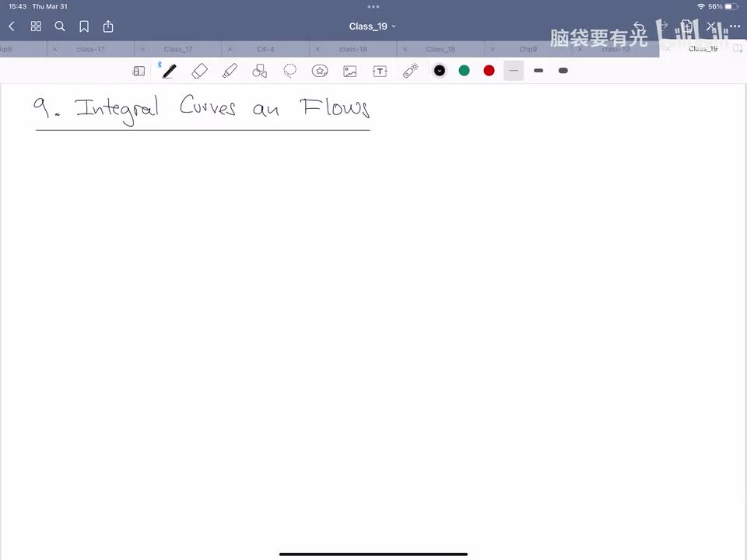Switch to the lowercase class-17 tab

[90, 49]
